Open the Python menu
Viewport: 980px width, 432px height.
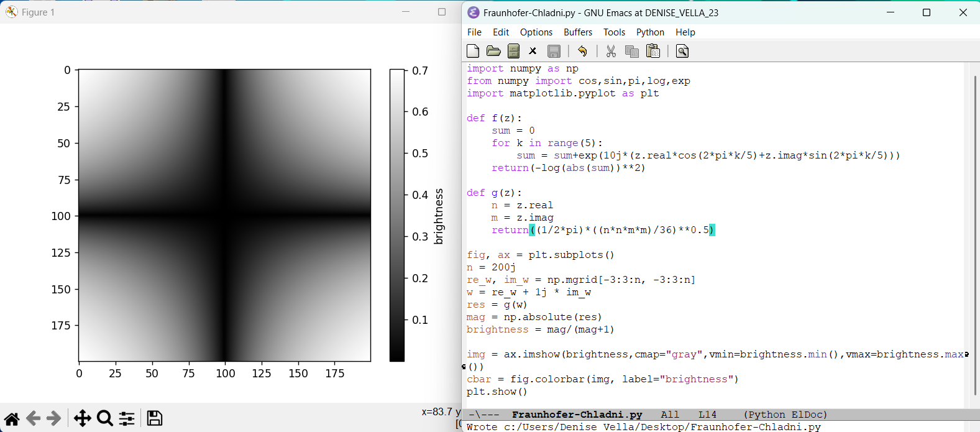(650, 32)
